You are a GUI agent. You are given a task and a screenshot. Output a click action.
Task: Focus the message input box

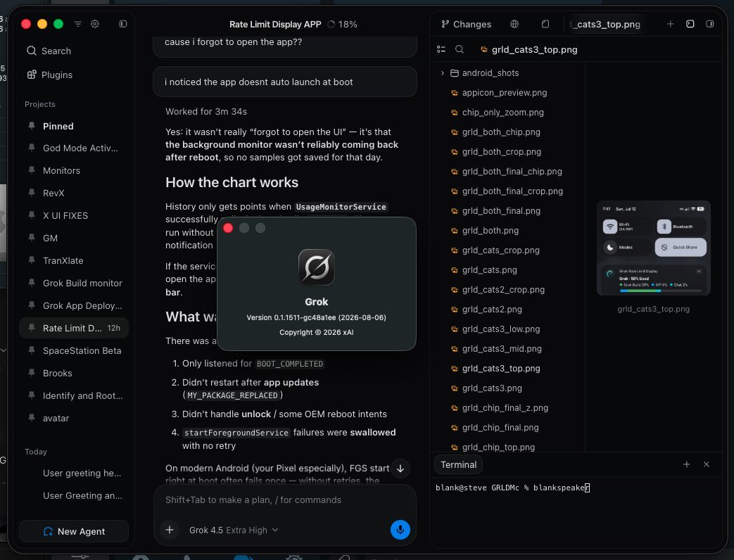[284, 499]
